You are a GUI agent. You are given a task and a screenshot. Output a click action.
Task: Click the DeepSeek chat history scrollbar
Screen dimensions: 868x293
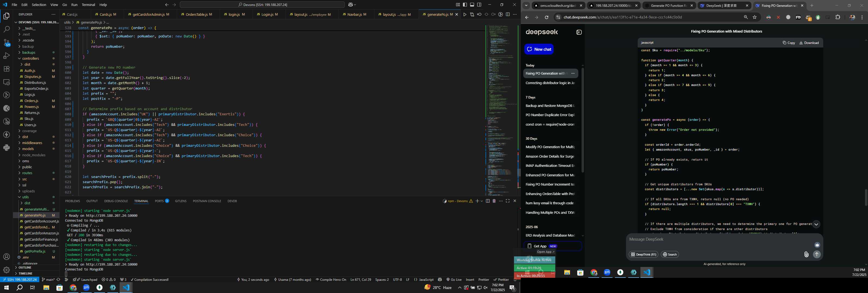pyautogui.click(x=583, y=120)
